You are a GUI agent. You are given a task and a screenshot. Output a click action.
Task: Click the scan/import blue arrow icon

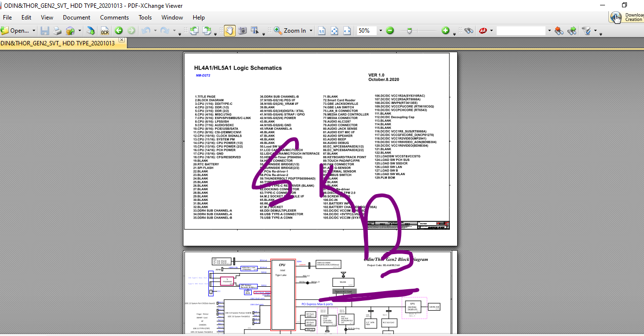[x=91, y=31]
